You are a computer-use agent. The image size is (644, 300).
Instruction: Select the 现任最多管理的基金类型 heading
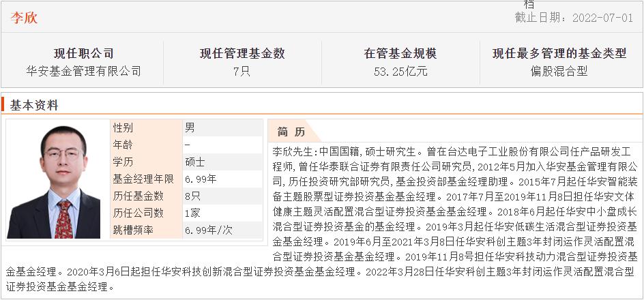pos(559,53)
